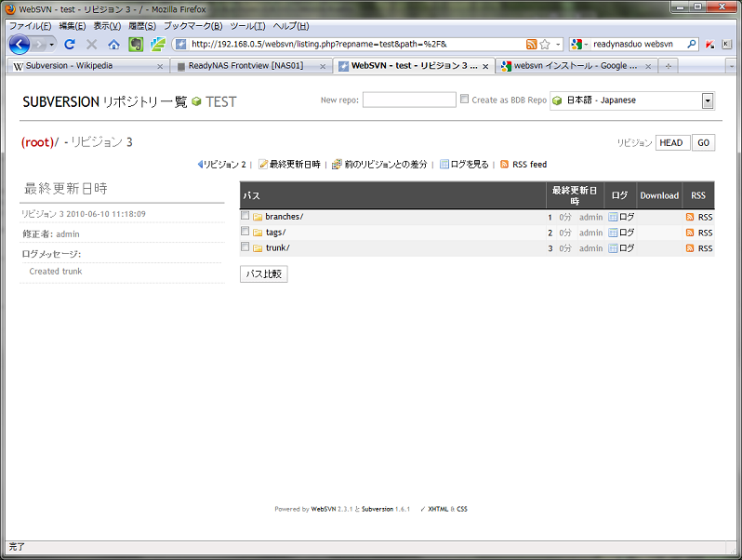
Task: Click RSS icon in the branches/ row
Action: (690, 218)
